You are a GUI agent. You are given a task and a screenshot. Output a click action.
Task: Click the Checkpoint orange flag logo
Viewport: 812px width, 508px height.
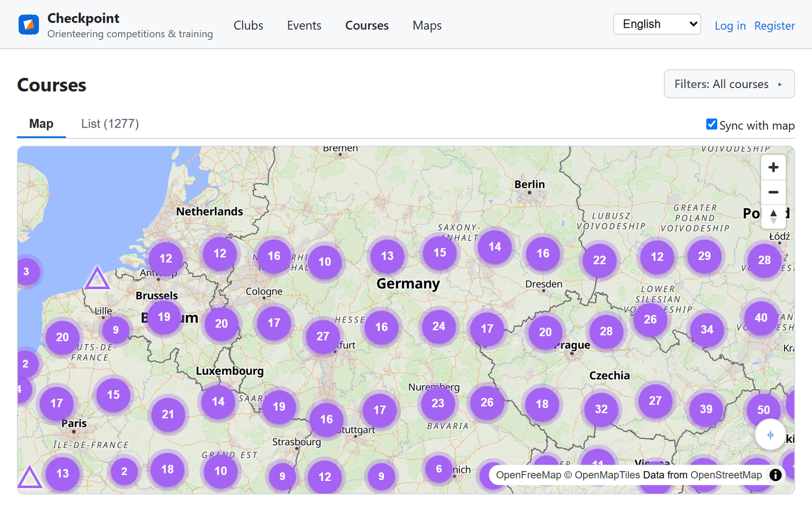click(x=29, y=25)
